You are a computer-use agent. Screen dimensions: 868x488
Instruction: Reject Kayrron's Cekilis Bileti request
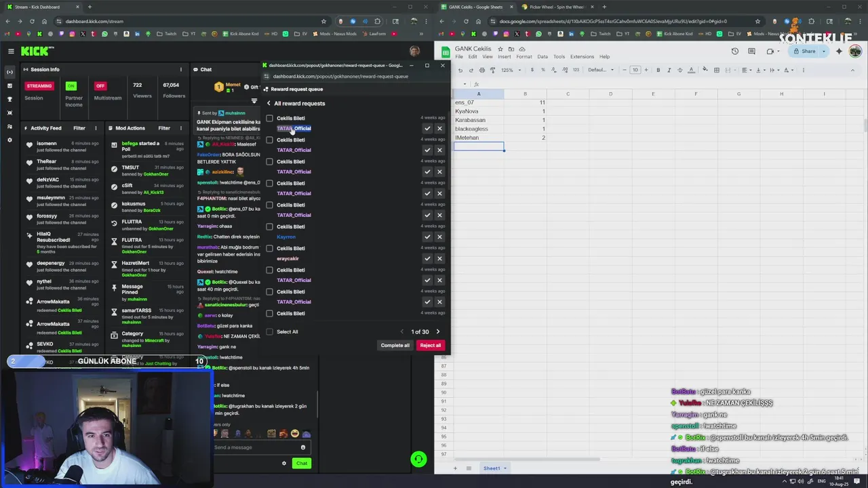[439, 237]
